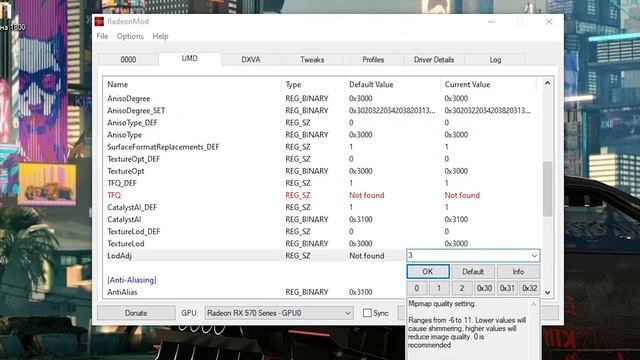Select the TextureOpt row

point(322,171)
